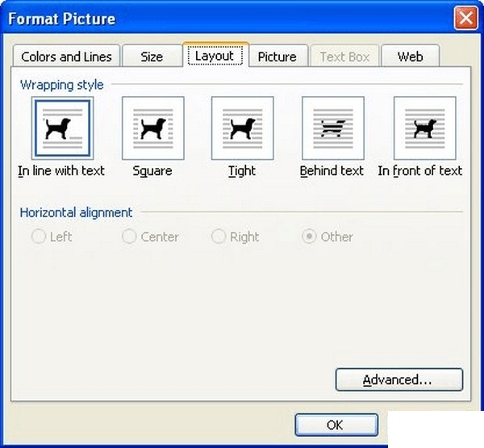Screen dimensions: 484x448
Task: Select the Left alignment radio button
Action: click(38, 237)
